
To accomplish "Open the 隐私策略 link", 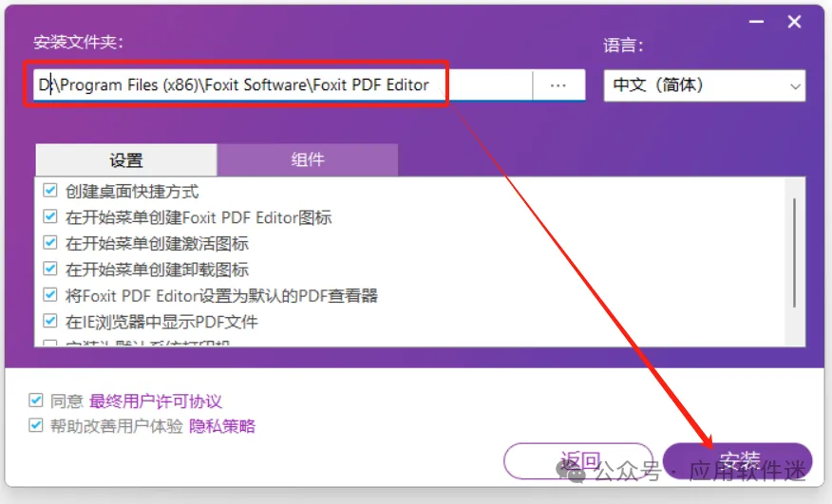I will pyautogui.click(x=222, y=426).
